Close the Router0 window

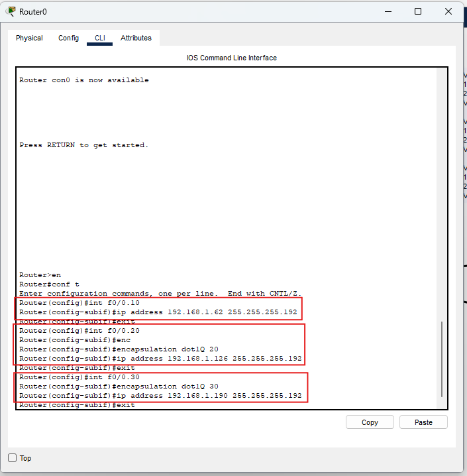point(448,11)
